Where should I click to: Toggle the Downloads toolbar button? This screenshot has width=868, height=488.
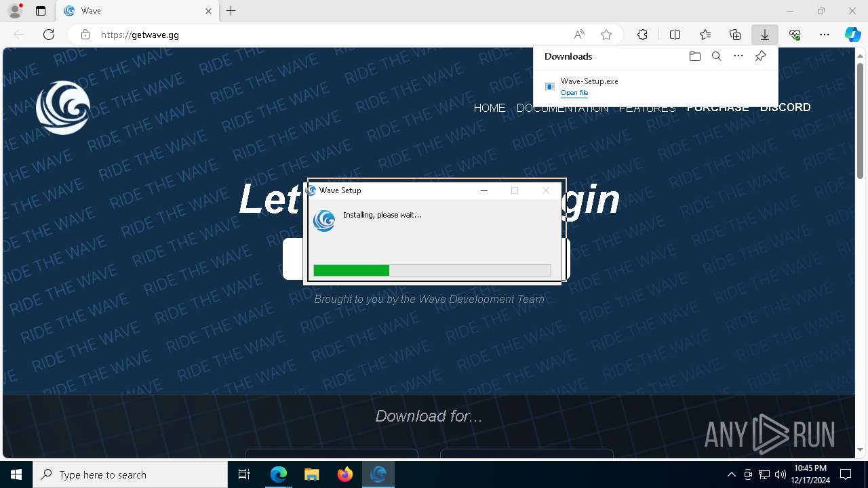[x=764, y=35]
